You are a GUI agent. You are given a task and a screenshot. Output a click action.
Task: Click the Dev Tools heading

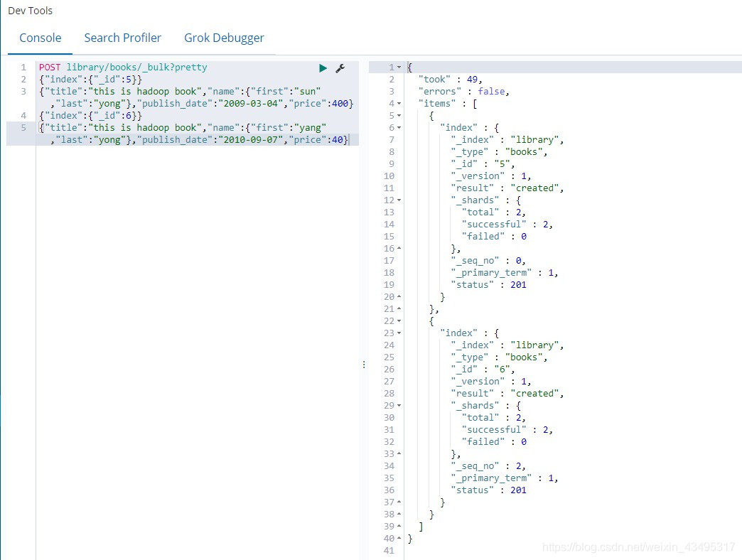31,11
